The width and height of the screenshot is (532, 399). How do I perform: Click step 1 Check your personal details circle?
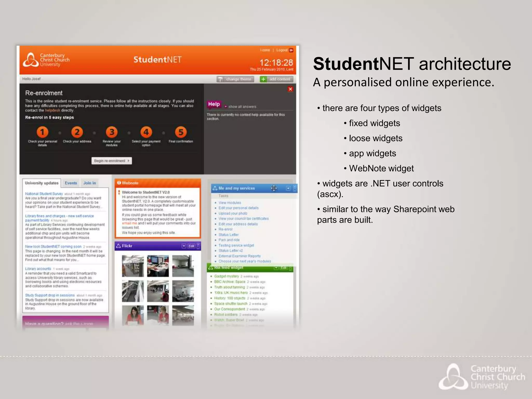(42, 132)
